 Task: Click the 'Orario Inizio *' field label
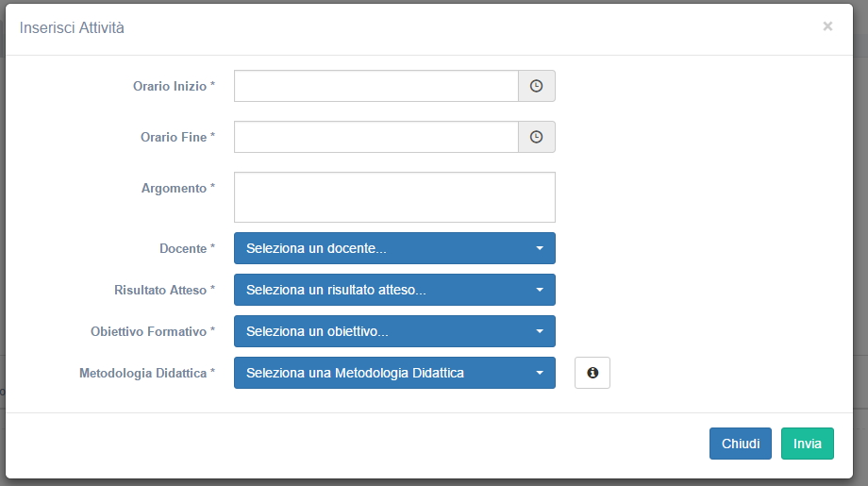[x=174, y=86]
